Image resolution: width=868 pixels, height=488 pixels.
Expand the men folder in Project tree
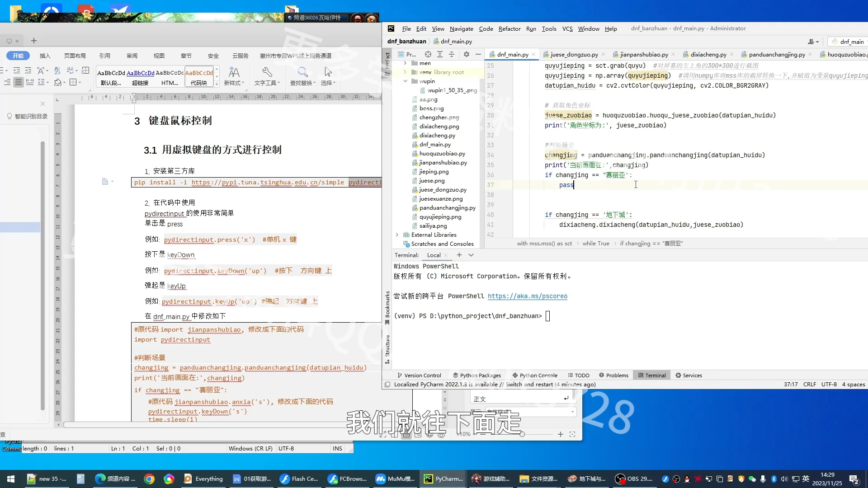coord(405,63)
